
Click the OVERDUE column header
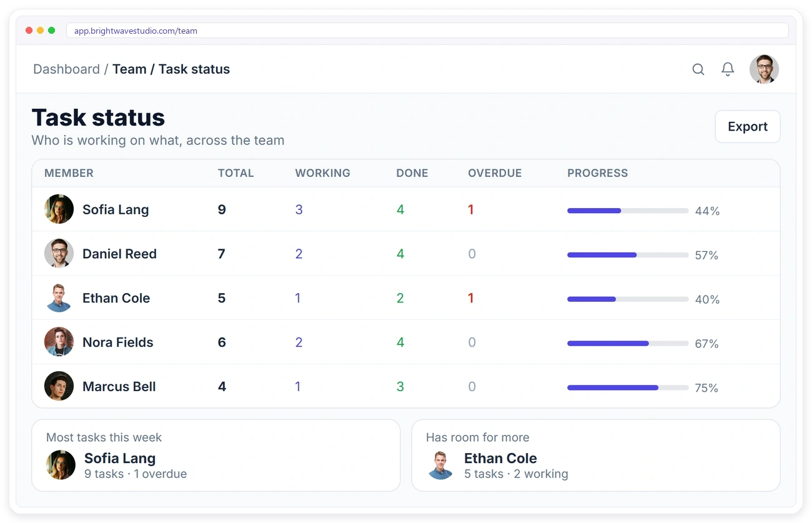[x=495, y=173]
